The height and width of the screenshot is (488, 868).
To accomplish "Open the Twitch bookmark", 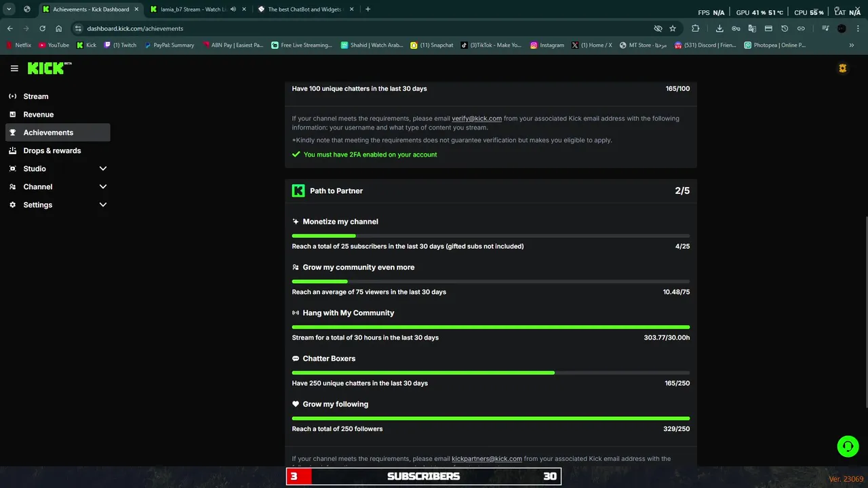I will (x=120, y=45).
